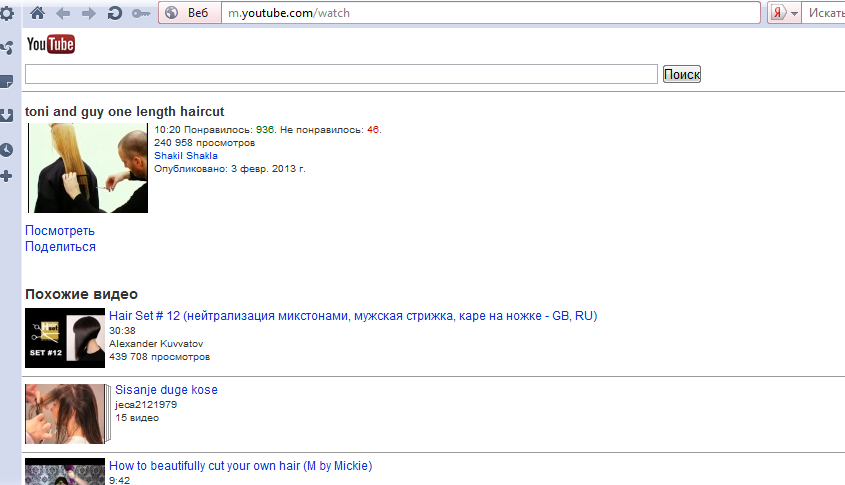This screenshot has width=845, height=485.
Task: Open the toni and guy haircut video thumbnail
Action: 88,168
